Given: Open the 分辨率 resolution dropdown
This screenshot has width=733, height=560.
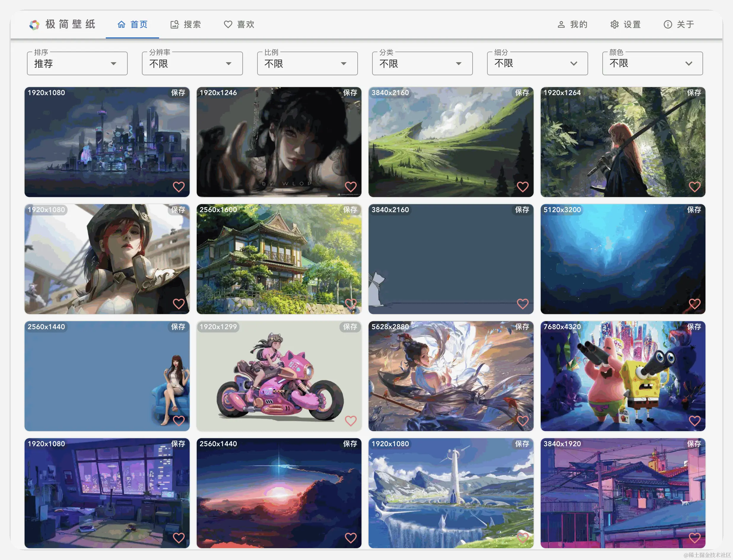Looking at the screenshot, I should 192,63.
